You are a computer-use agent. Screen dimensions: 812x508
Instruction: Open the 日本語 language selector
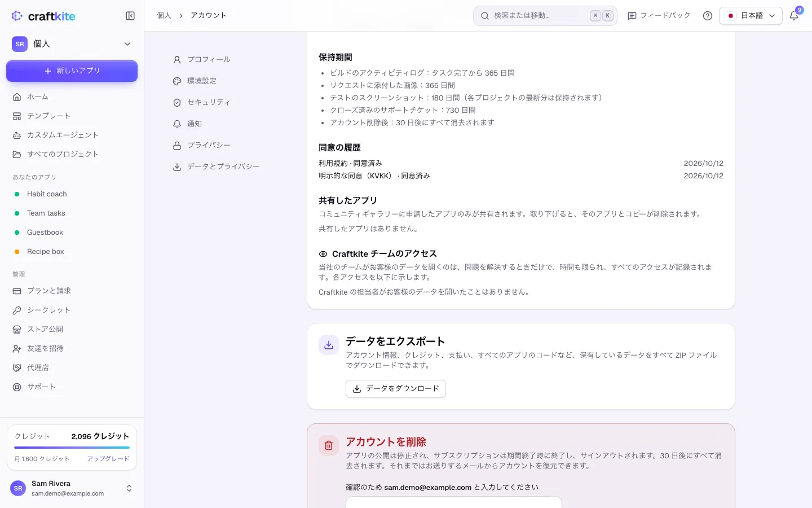pyautogui.click(x=751, y=16)
